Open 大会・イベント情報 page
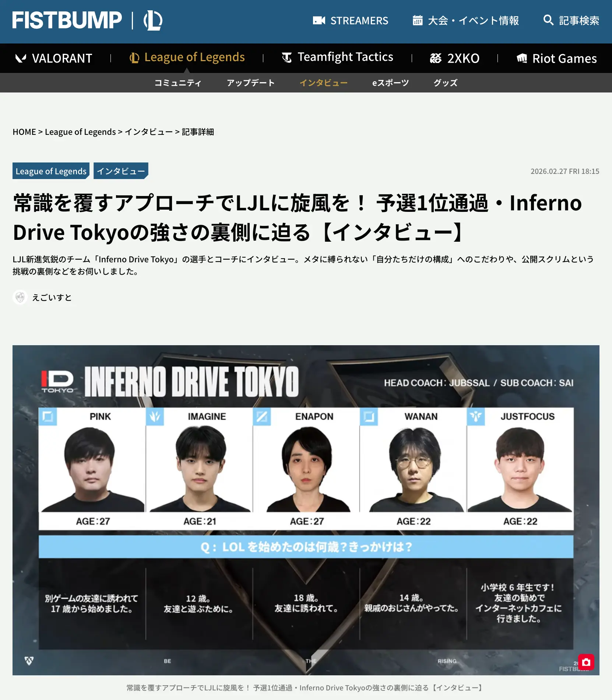The height and width of the screenshot is (700, 612). (x=466, y=20)
